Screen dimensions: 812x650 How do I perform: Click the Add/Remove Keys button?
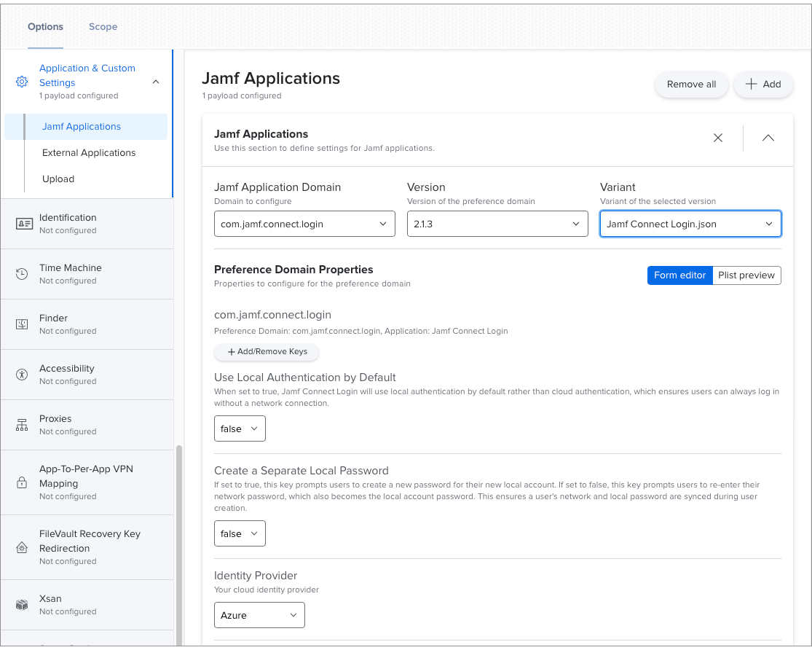(x=267, y=352)
